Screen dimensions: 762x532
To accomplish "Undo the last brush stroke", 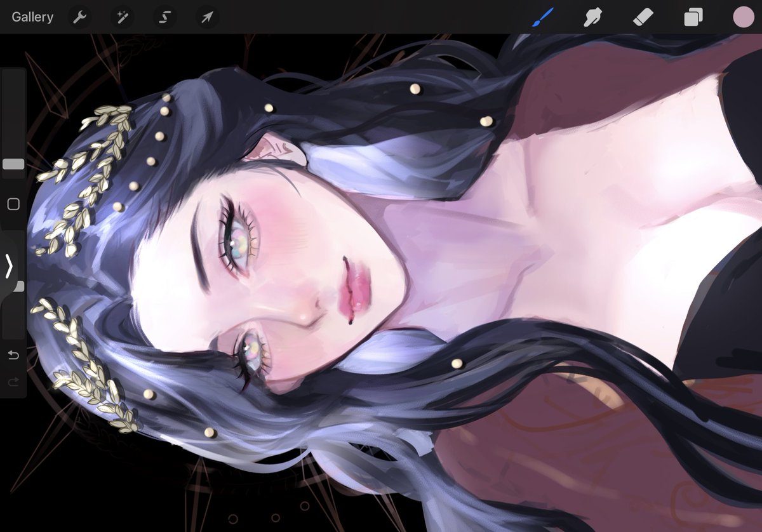I will [11, 356].
